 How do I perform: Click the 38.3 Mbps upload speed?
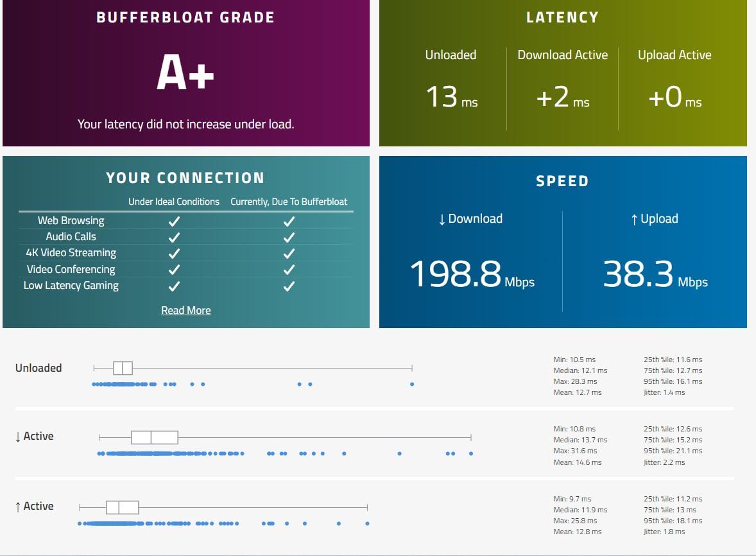[655, 274]
